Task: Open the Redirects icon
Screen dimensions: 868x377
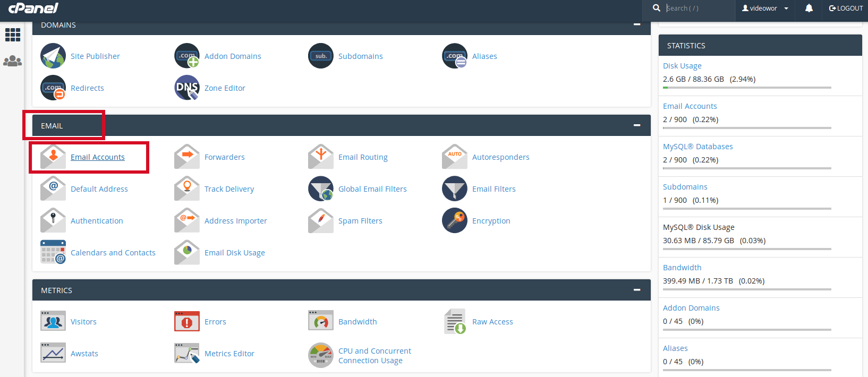Action: 53,88
